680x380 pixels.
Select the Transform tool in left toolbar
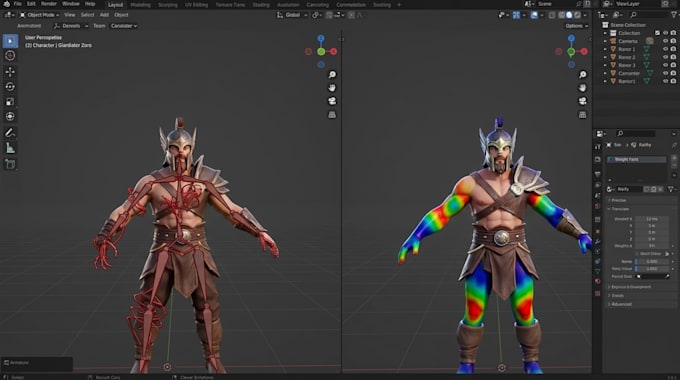tap(10, 116)
